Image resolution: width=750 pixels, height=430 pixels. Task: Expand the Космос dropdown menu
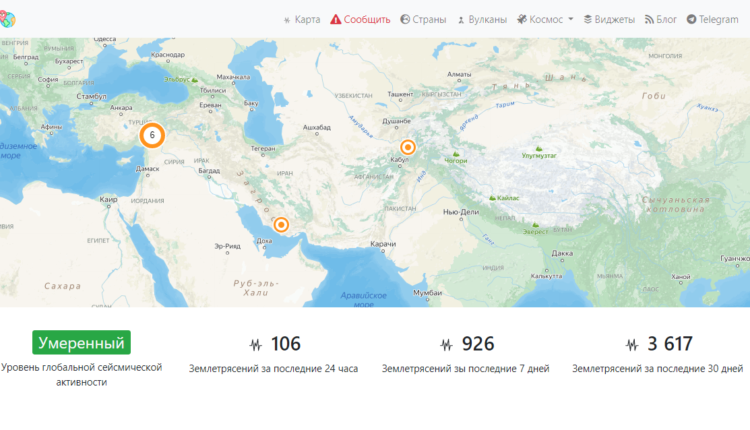pyautogui.click(x=546, y=19)
